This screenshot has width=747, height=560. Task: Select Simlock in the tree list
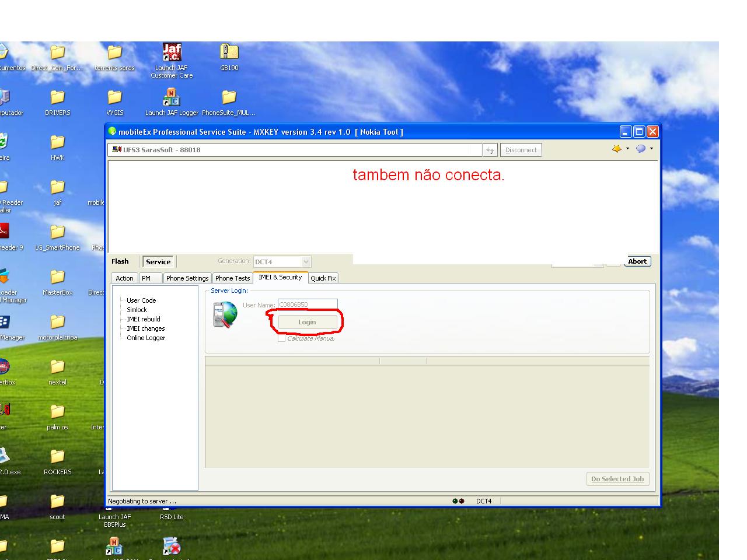tap(137, 310)
